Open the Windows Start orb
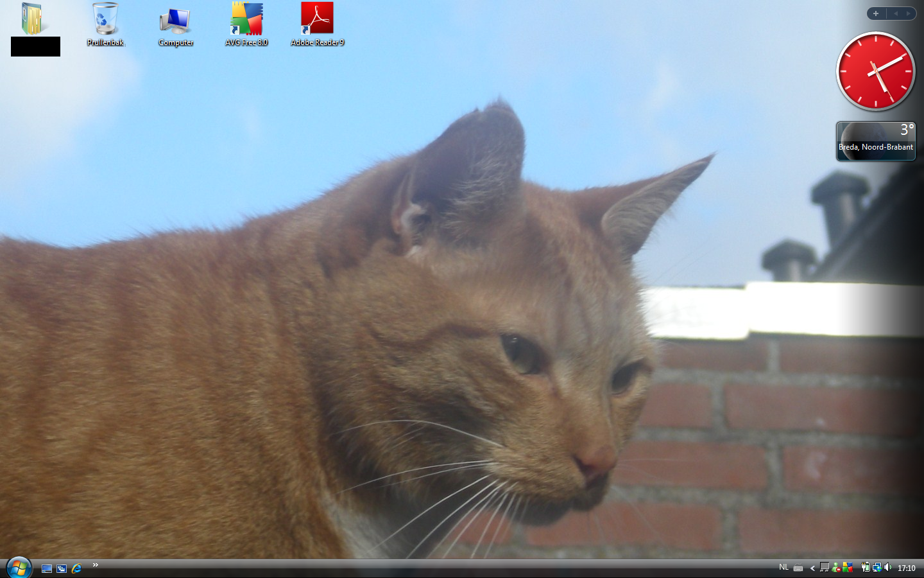 pyautogui.click(x=19, y=568)
